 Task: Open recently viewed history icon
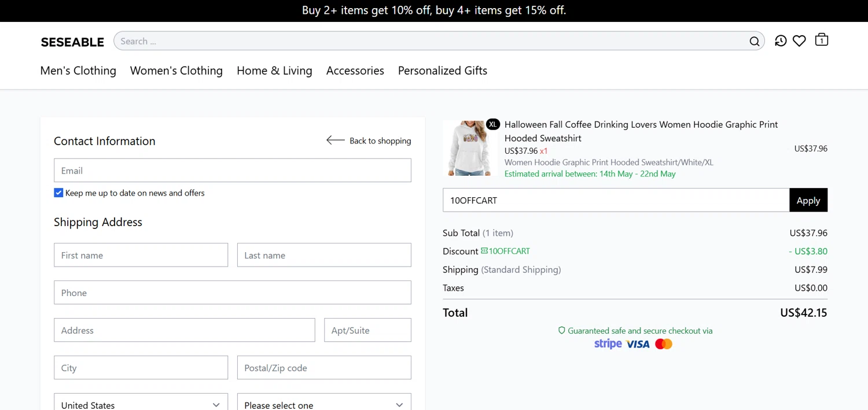pos(781,41)
